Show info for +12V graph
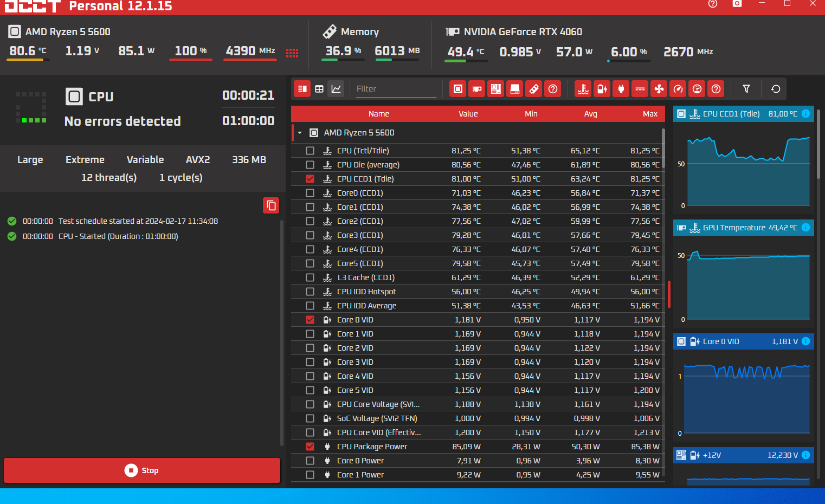Viewport: 825px width, 504px height. point(805,455)
